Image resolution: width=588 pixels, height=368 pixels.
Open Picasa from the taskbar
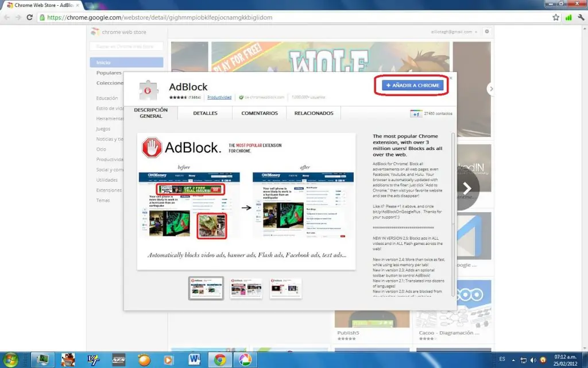245,360
